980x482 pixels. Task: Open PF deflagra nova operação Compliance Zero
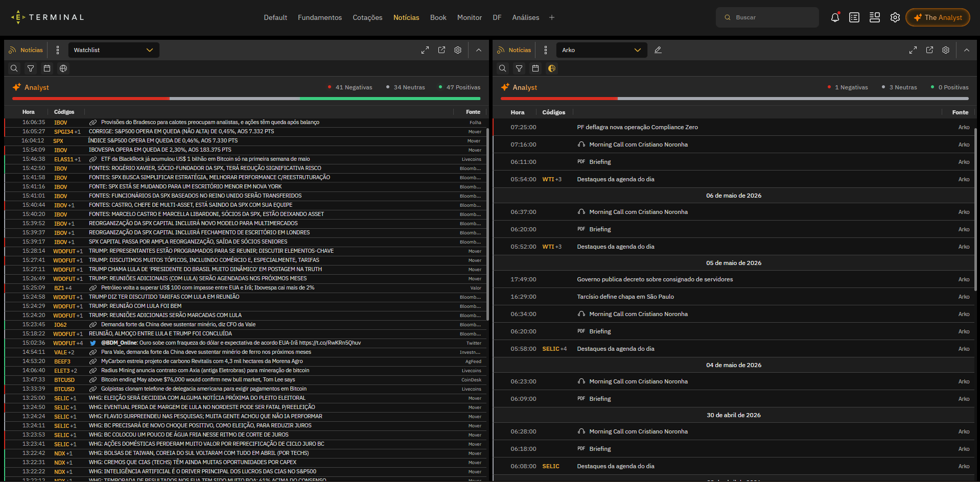637,127
